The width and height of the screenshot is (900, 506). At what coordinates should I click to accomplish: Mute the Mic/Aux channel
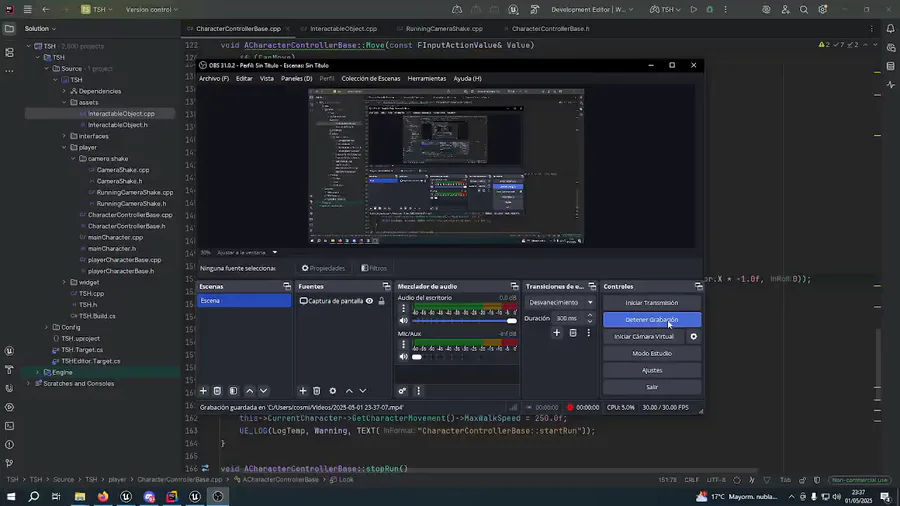(404, 356)
